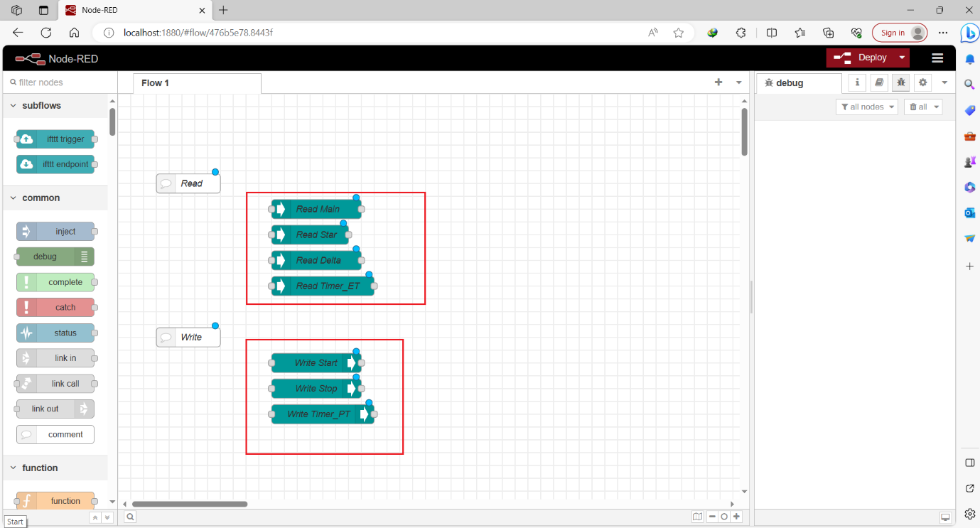Open the clear debug messages dropdown
980x528 pixels.
pyautogui.click(x=922, y=107)
